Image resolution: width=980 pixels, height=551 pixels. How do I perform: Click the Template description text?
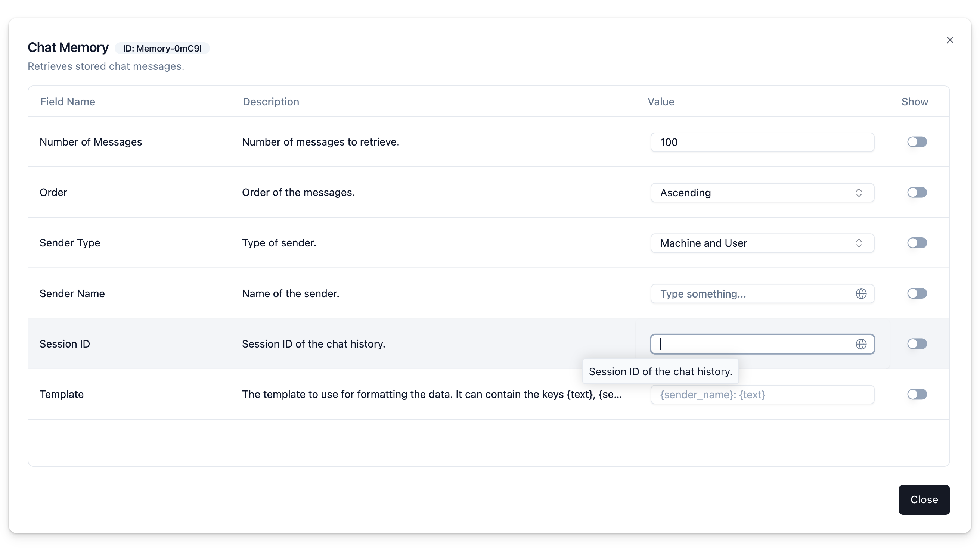tap(432, 394)
